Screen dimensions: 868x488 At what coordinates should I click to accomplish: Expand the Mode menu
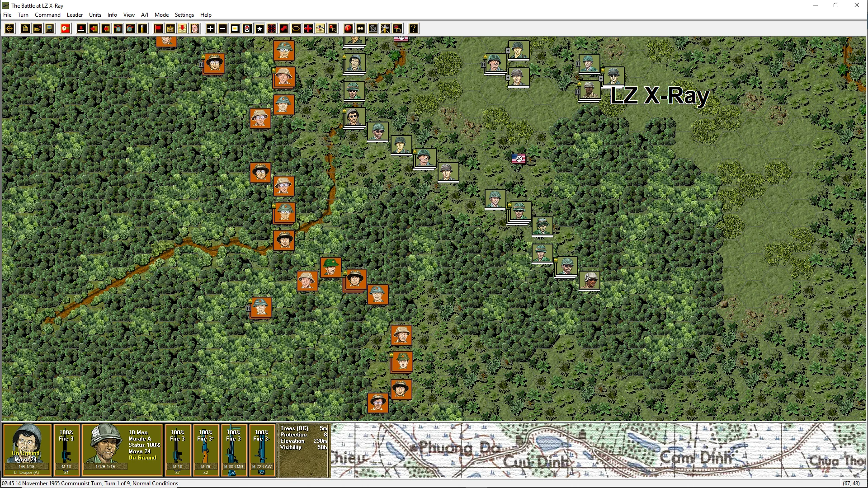(161, 15)
